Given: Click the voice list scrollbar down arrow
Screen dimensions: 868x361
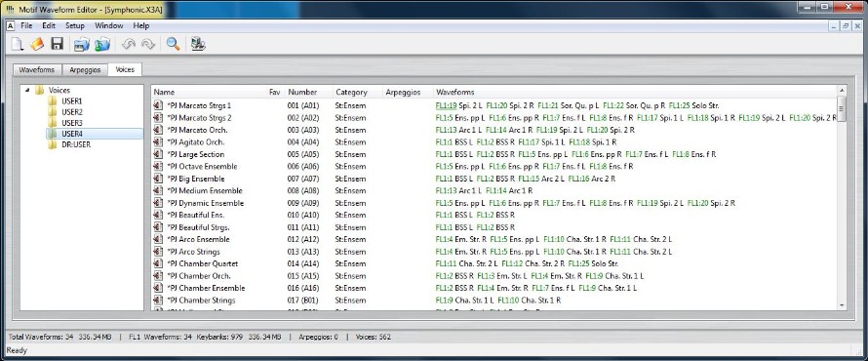Looking at the screenshot, I should pos(842,305).
